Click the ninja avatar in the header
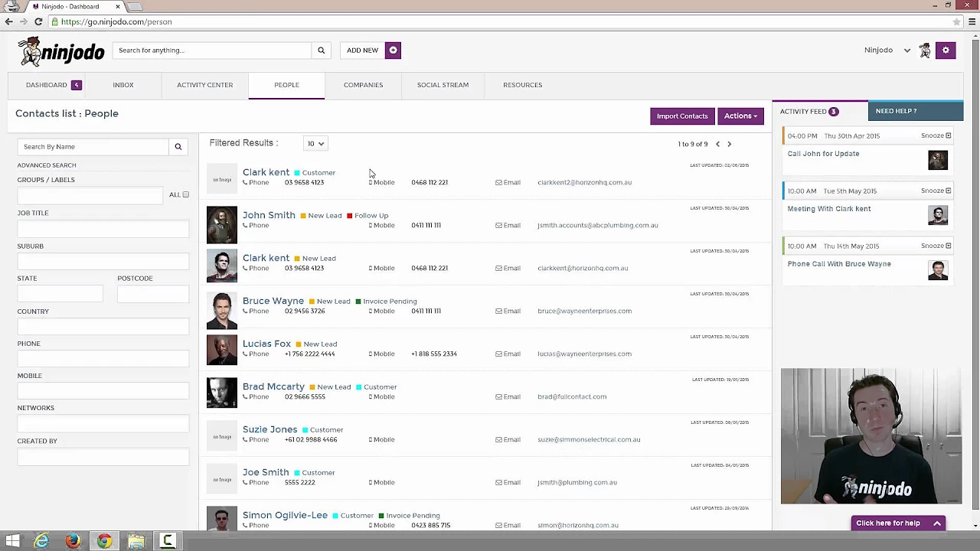Screen dimensions: 980x551 925,51
